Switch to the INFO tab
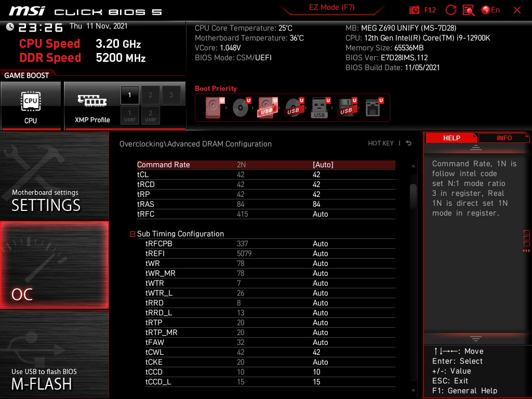Viewport: 532px width, 399px height. (x=504, y=138)
